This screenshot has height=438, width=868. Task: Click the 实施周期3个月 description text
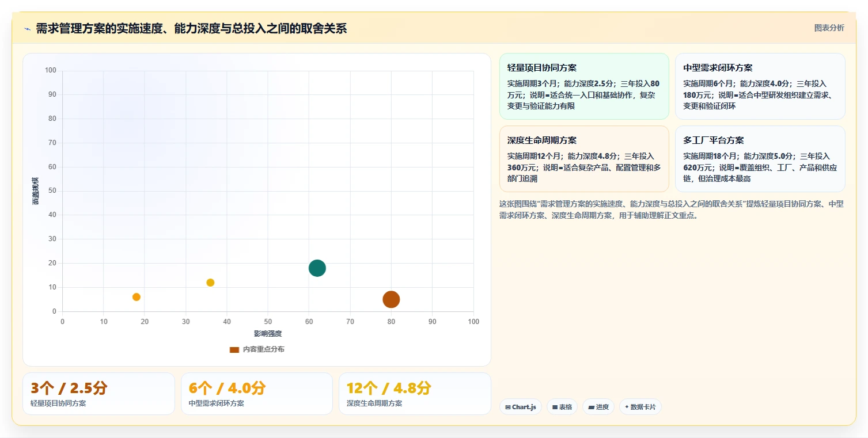pyautogui.click(x=583, y=95)
